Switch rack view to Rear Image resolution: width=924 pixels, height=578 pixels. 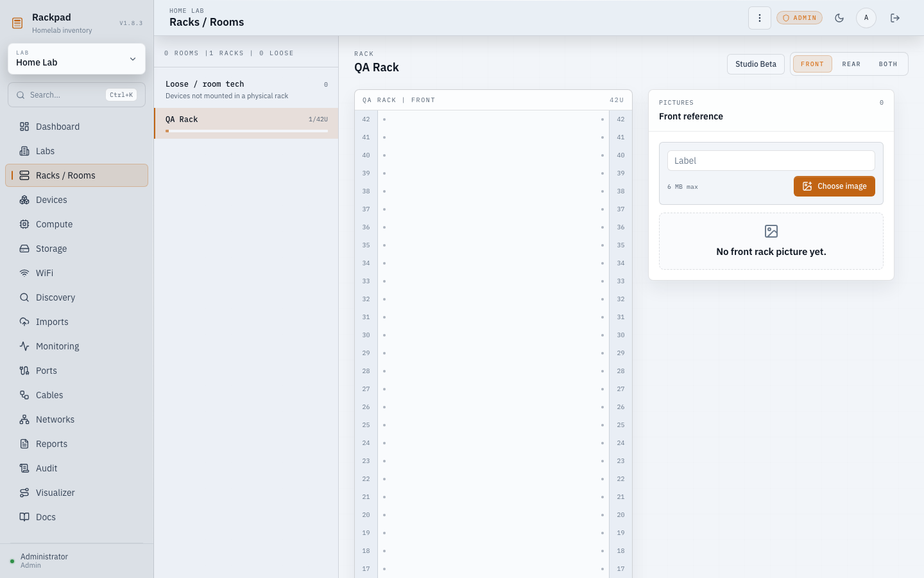[851, 64]
